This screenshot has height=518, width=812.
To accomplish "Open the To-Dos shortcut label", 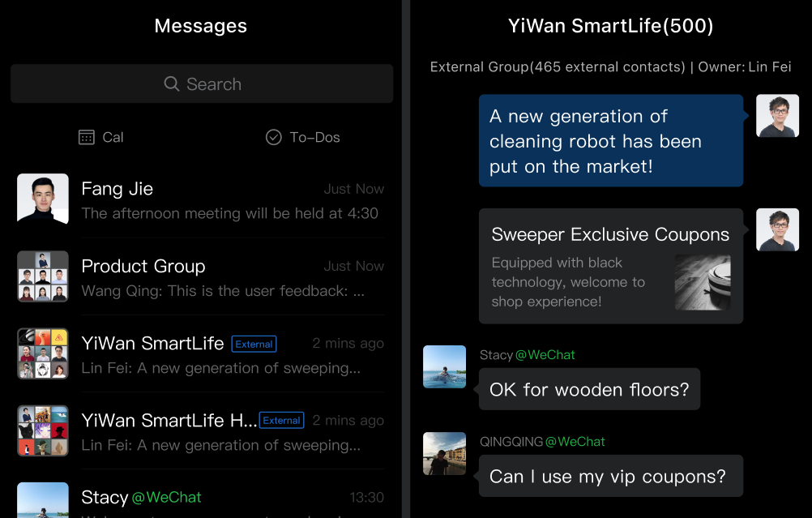I will (x=315, y=137).
